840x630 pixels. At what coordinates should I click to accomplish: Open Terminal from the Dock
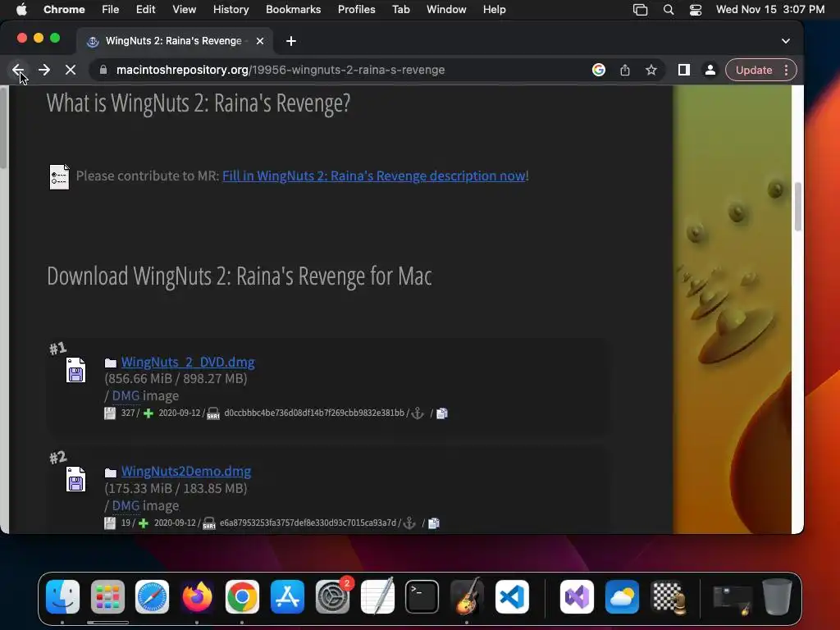422,597
